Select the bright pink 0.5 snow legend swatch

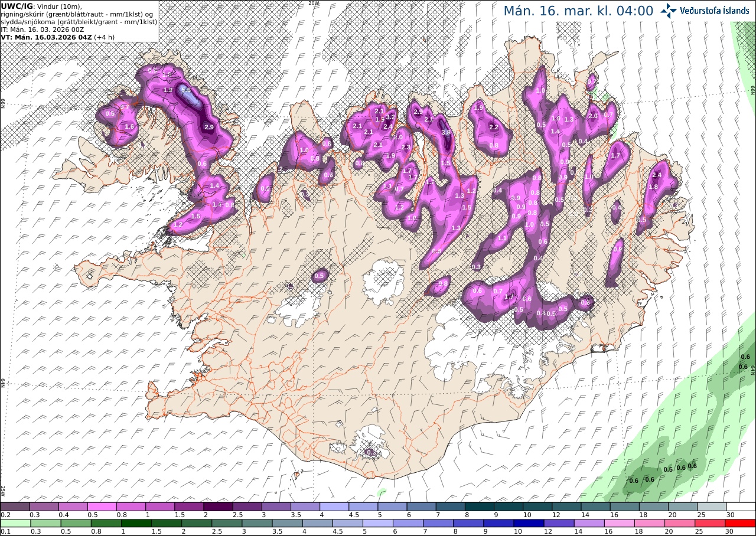(x=102, y=506)
